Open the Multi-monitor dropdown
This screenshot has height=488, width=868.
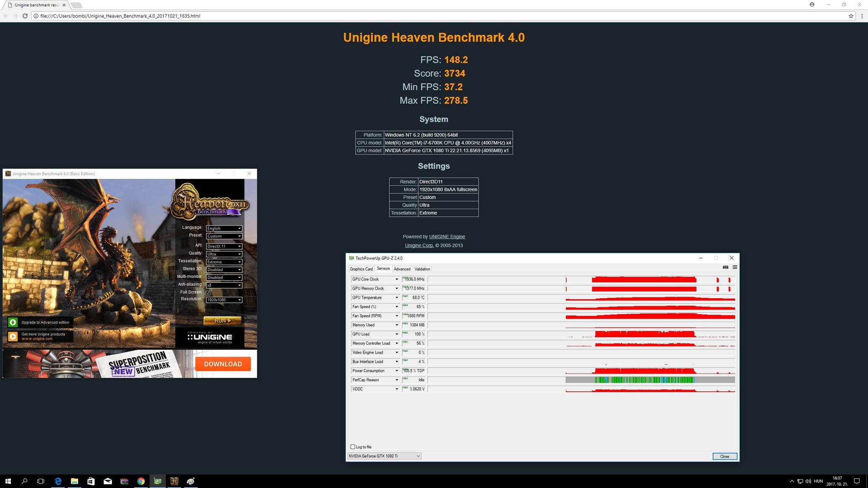tap(224, 277)
